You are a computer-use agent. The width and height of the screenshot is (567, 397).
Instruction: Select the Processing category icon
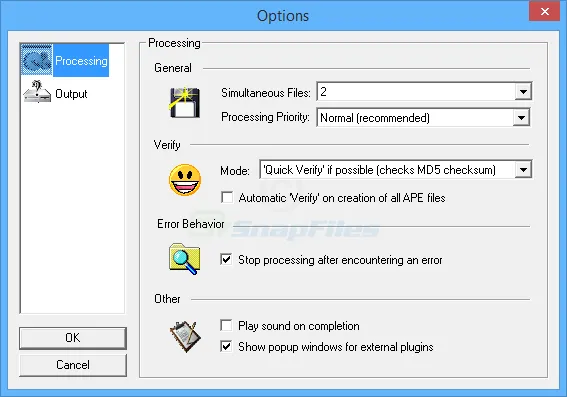(37, 60)
